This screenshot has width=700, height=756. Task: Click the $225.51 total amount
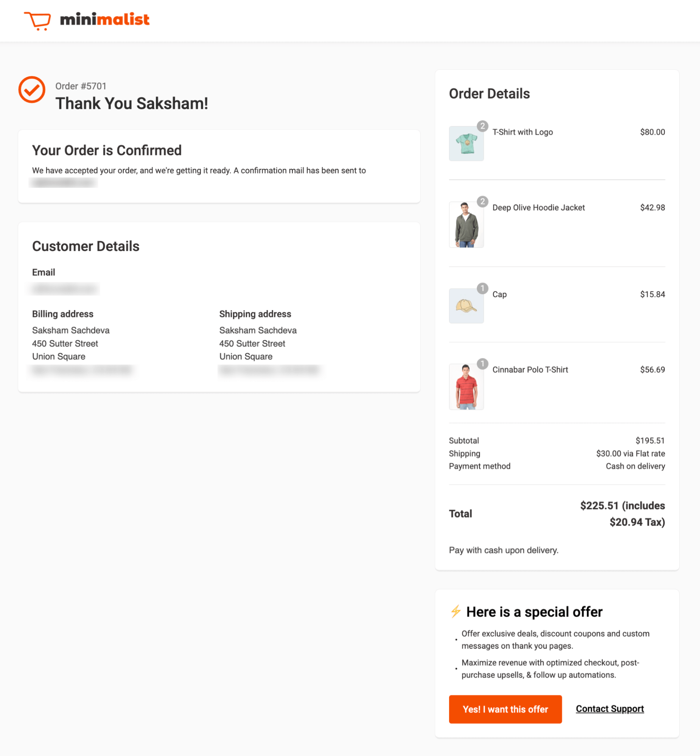(599, 505)
